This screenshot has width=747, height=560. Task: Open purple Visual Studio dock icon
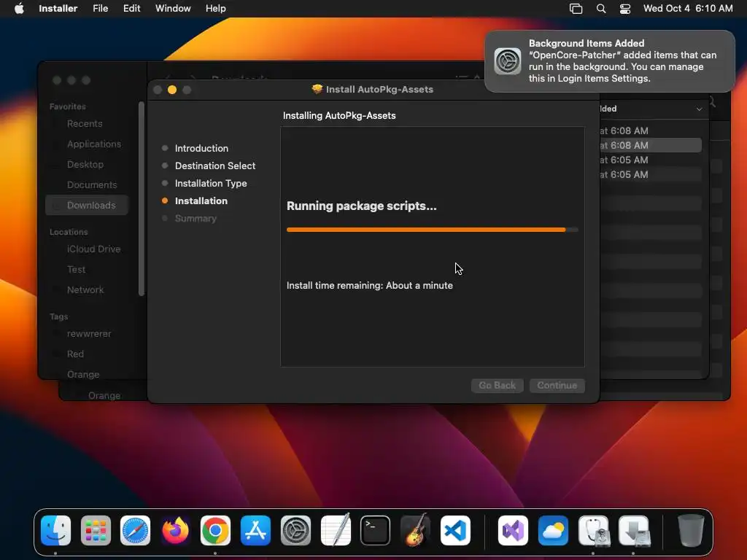point(513,531)
